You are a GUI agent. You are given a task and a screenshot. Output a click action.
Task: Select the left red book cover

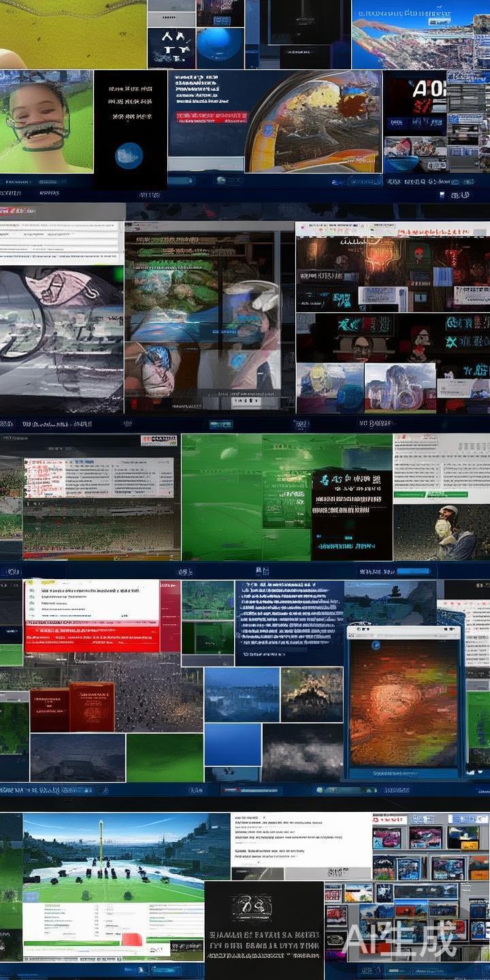click(49, 710)
